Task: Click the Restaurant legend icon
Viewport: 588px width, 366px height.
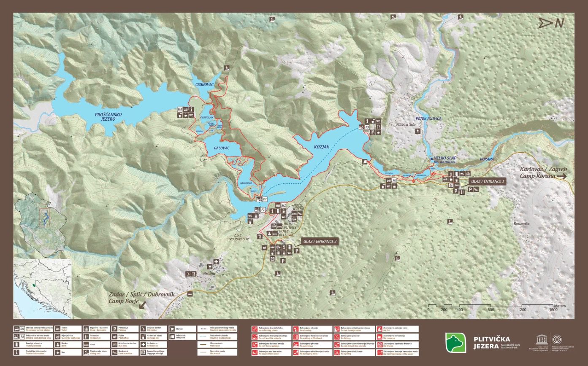Action: coord(86,336)
